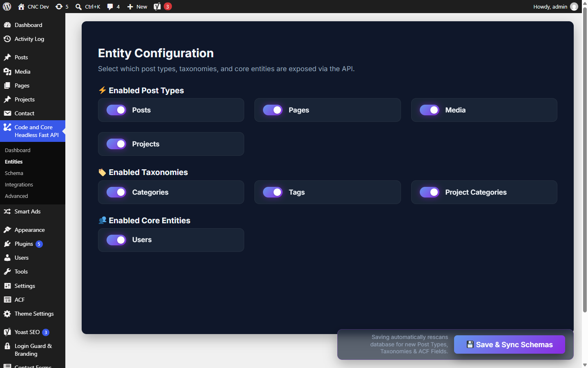The width and height of the screenshot is (588, 368).
Task: Disable the Media post type switch
Action: (x=430, y=110)
